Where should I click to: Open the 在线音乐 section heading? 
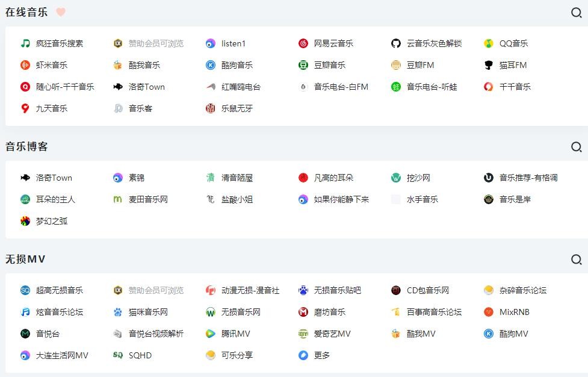pos(26,12)
